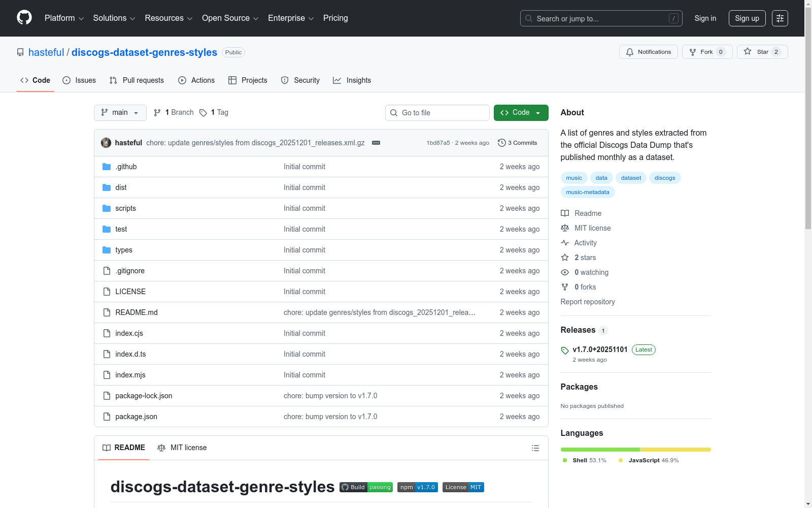The width and height of the screenshot is (812, 508).
Task: Click the .github folder icon
Action: pos(107,167)
